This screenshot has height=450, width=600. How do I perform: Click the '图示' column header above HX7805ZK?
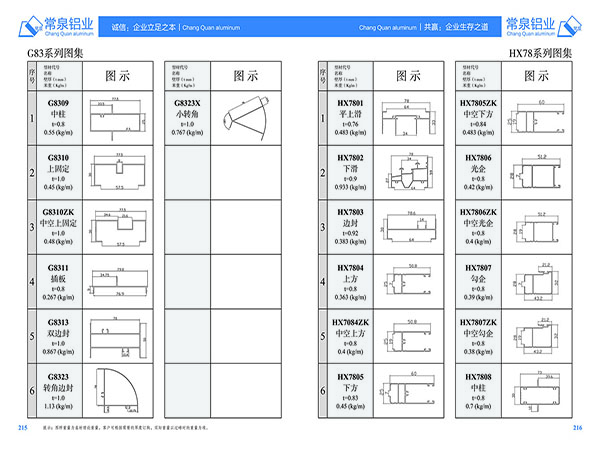(x=536, y=76)
